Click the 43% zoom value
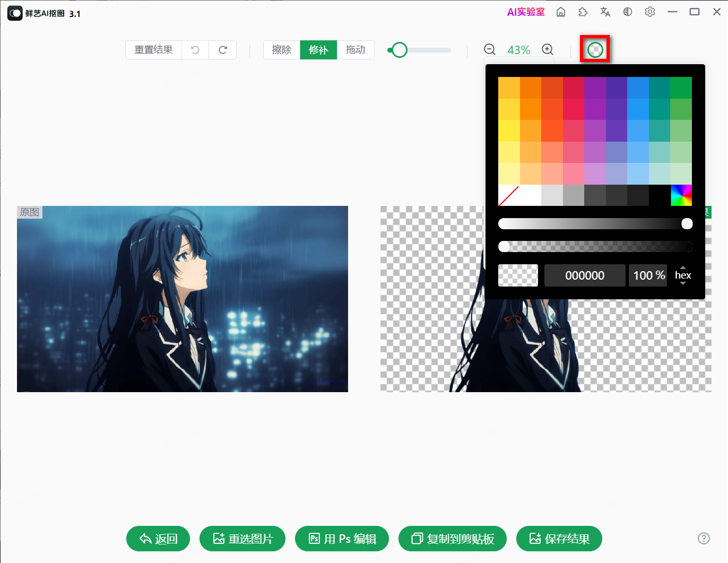Screen dimensions: 728x563 (x=518, y=50)
